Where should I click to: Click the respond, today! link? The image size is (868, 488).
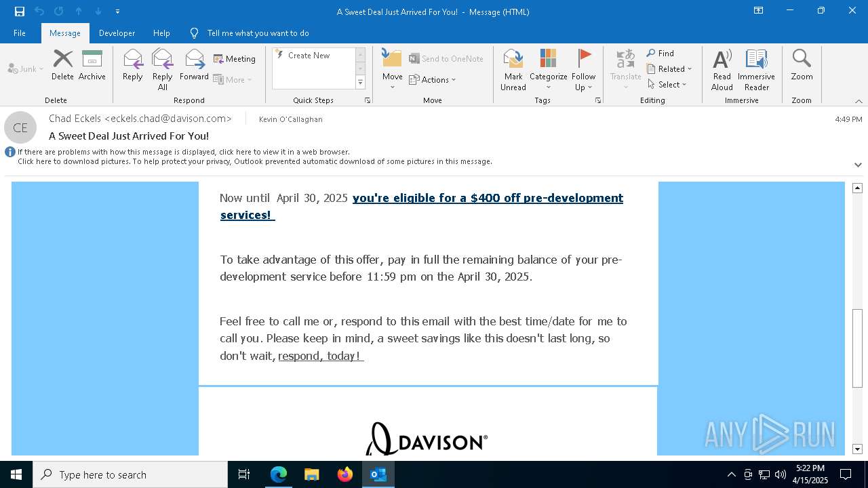click(x=321, y=356)
